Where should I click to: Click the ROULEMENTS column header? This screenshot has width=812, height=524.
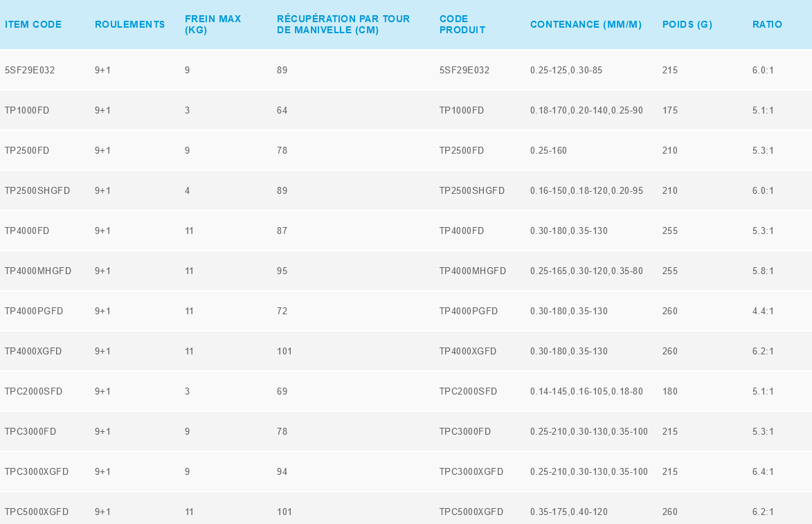(x=129, y=24)
